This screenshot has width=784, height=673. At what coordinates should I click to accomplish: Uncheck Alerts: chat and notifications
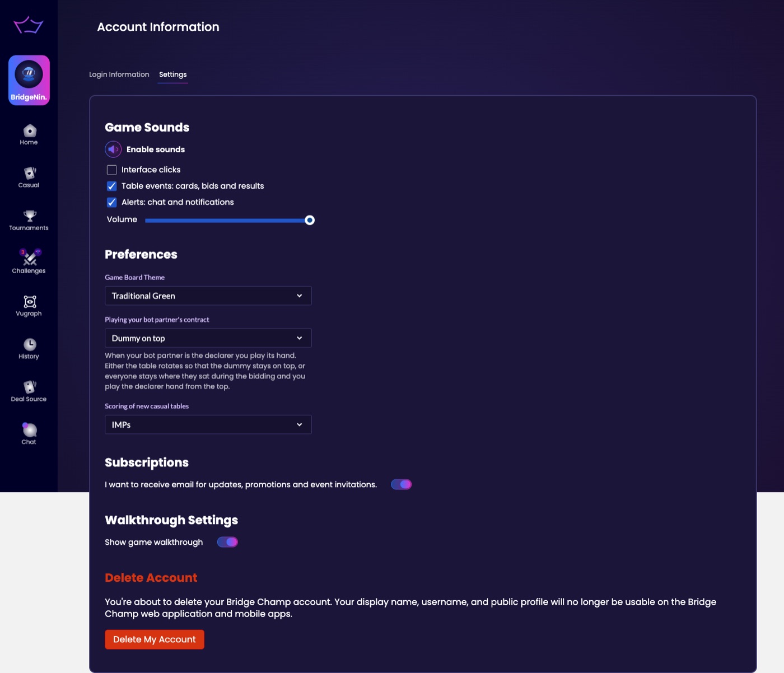tap(112, 202)
